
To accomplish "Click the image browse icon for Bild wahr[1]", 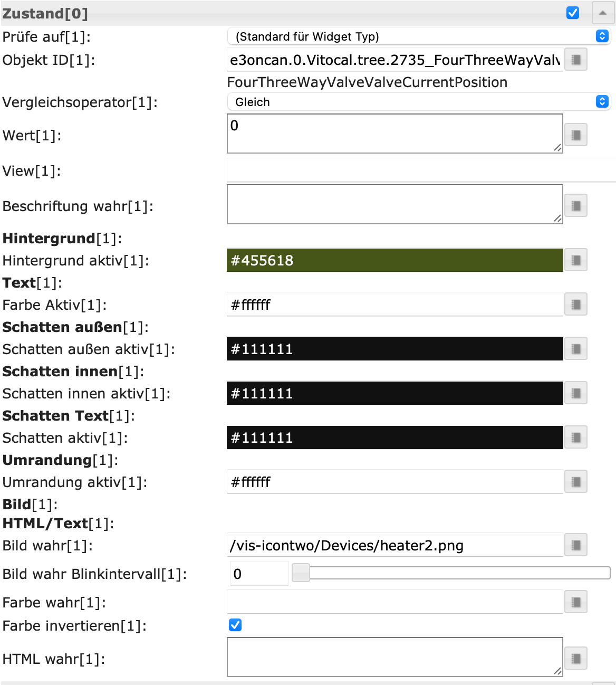I will pyautogui.click(x=576, y=545).
